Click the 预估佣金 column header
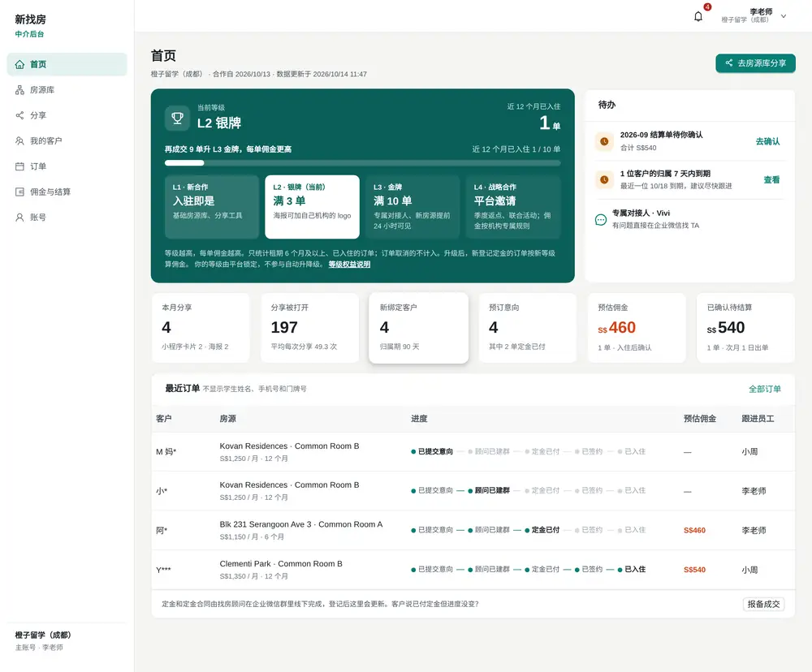812x672 pixels. tap(700, 419)
